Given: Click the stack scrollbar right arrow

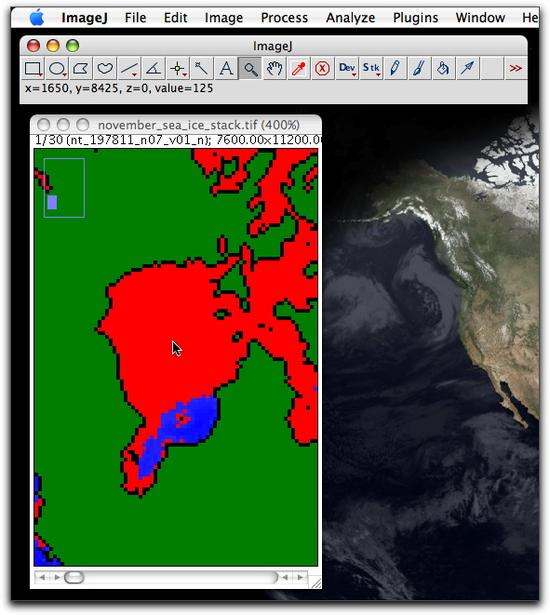Looking at the screenshot, I should click(x=300, y=577).
